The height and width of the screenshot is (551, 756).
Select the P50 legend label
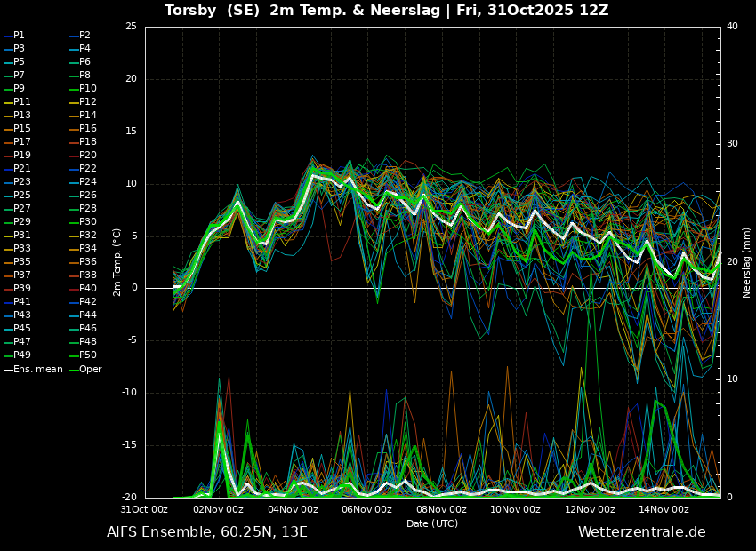click(88, 355)
